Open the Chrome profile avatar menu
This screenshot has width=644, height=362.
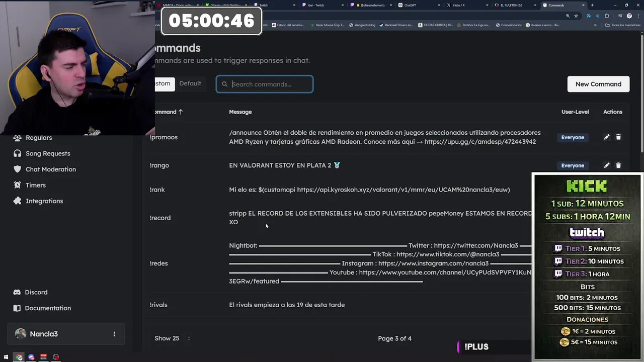click(629, 16)
